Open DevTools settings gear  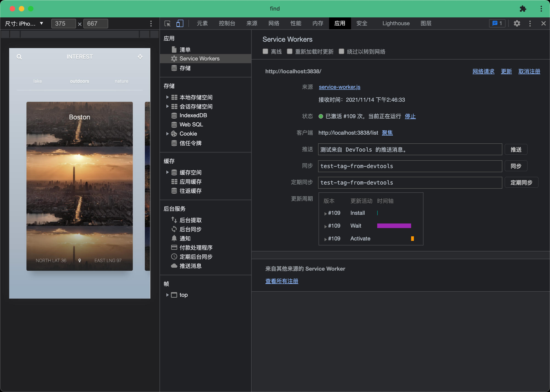pyautogui.click(x=517, y=23)
